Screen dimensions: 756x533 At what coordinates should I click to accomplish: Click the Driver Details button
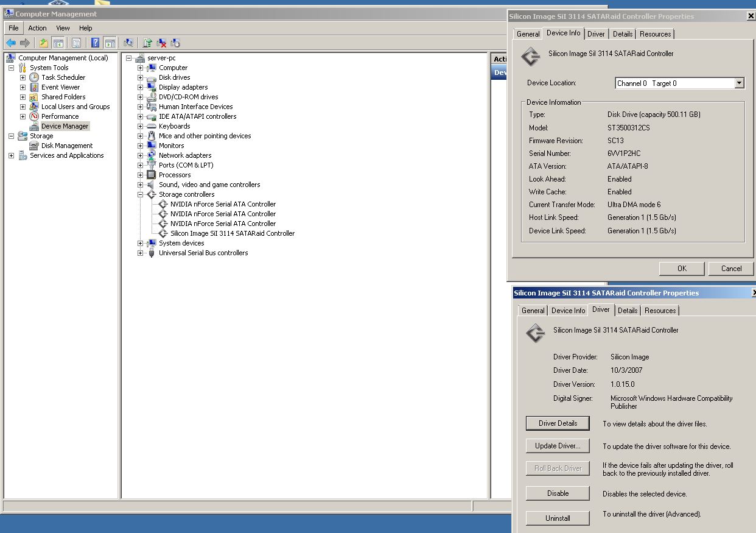pyautogui.click(x=558, y=423)
